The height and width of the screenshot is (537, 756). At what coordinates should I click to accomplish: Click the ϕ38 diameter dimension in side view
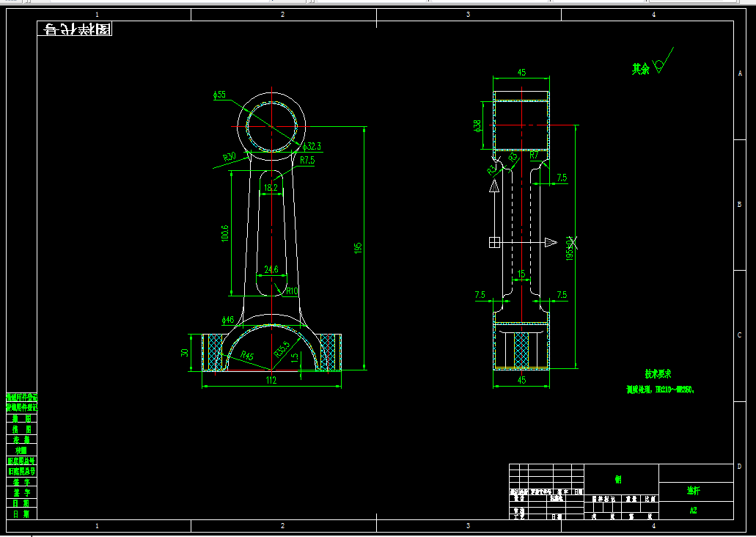click(477, 126)
